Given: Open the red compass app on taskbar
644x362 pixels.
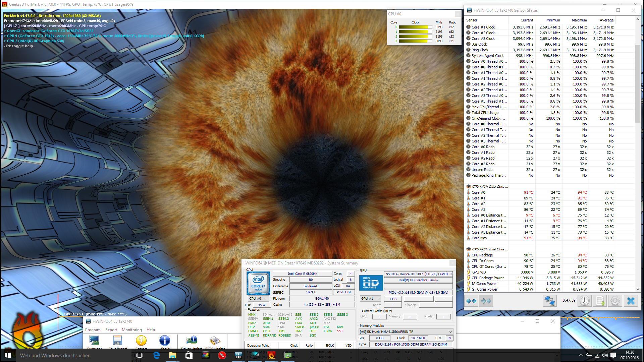Looking at the screenshot, I should tap(222, 355).
